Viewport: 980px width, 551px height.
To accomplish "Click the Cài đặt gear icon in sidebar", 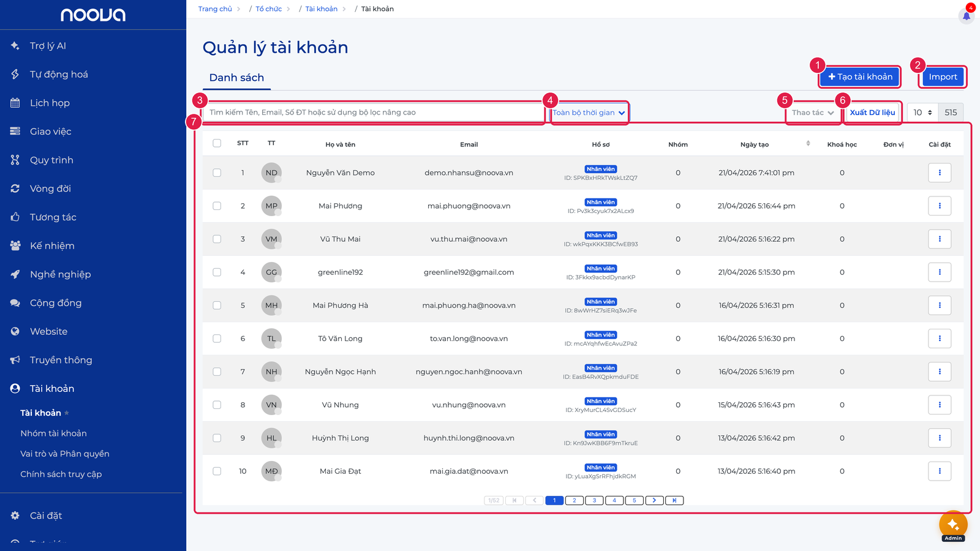I will pyautogui.click(x=15, y=515).
